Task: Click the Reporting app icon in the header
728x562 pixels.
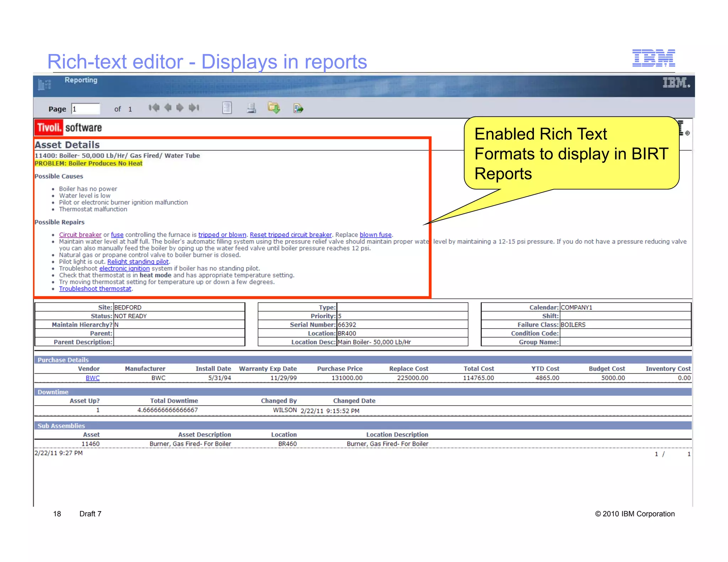Action: click(x=45, y=85)
